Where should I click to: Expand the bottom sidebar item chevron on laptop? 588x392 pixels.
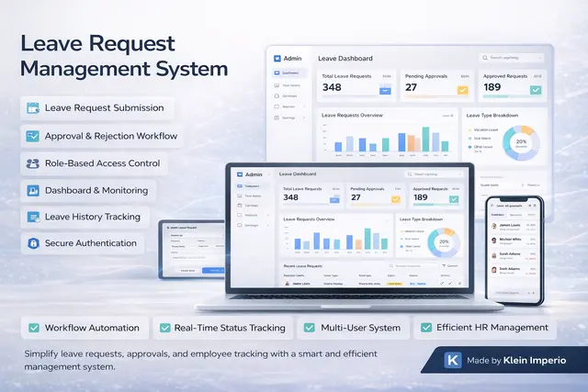pos(267,225)
